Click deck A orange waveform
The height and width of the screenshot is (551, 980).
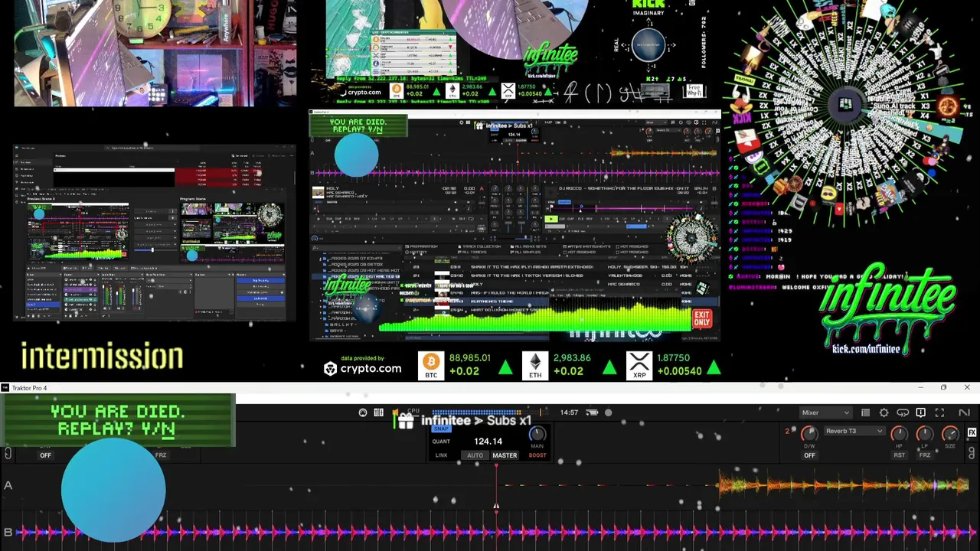click(842, 485)
